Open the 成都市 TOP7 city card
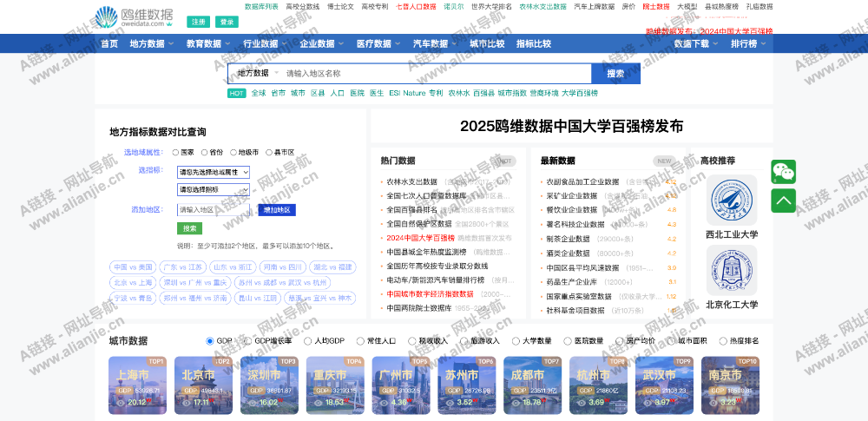 pyautogui.click(x=533, y=385)
